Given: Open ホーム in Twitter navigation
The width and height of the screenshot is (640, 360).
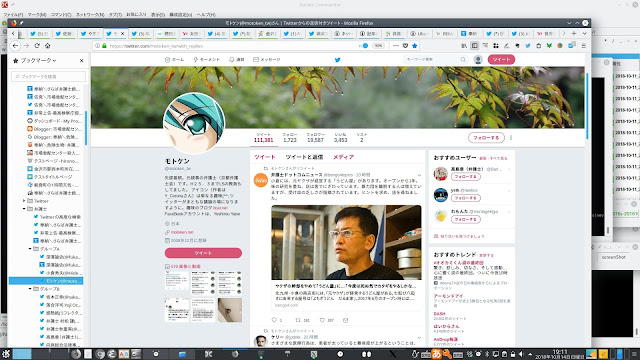Looking at the screenshot, I should 174,60.
